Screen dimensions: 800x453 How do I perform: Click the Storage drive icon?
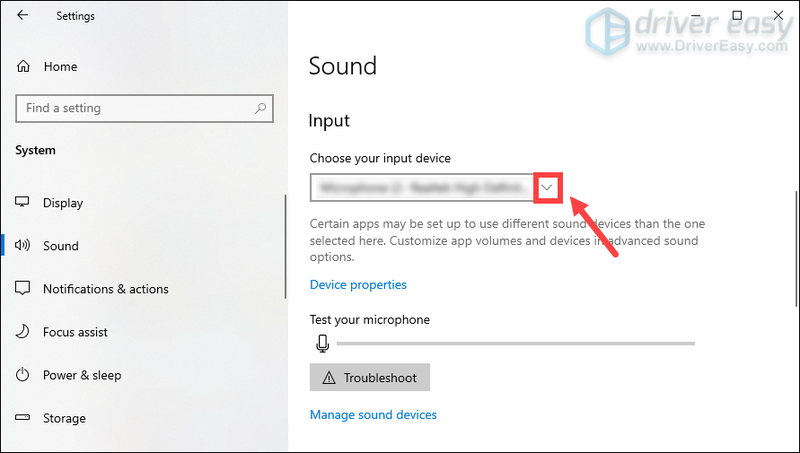point(23,418)
